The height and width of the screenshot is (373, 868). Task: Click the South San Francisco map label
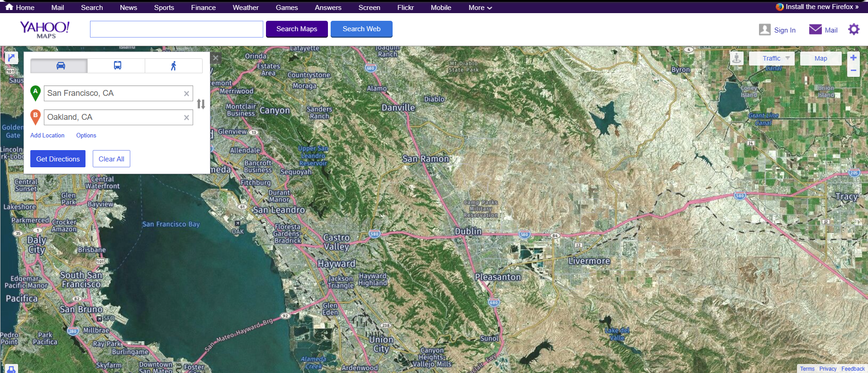point(81,279)
